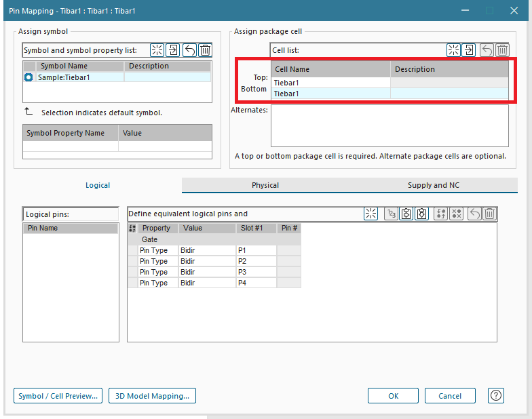Click inside the Alternates cell box

click(389, 126)
